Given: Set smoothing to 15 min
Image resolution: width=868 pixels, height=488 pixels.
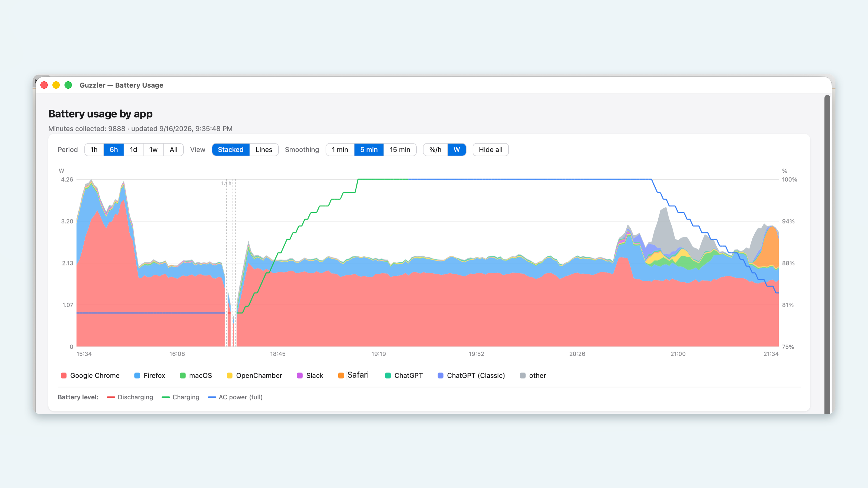Looking at the screenshot, I should (x=400, y=150).
